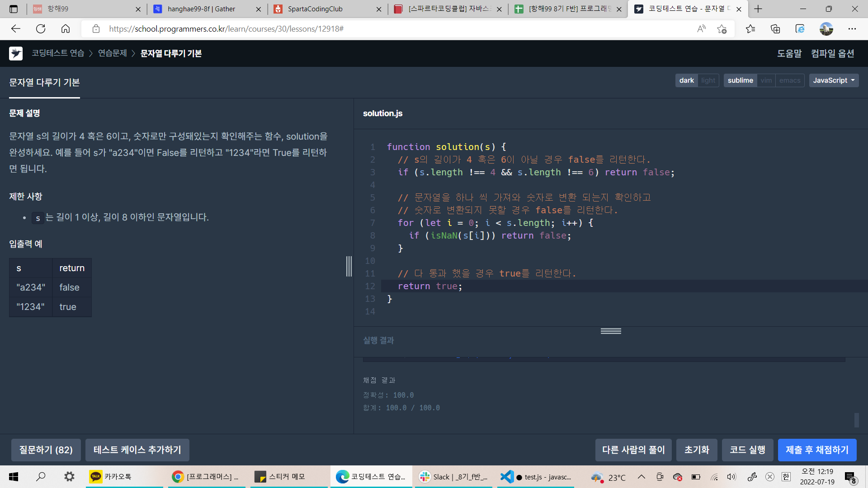Open the browser settings ellipsis menu
The height and width of the screenshot is (488, 868).
[852, 29]
